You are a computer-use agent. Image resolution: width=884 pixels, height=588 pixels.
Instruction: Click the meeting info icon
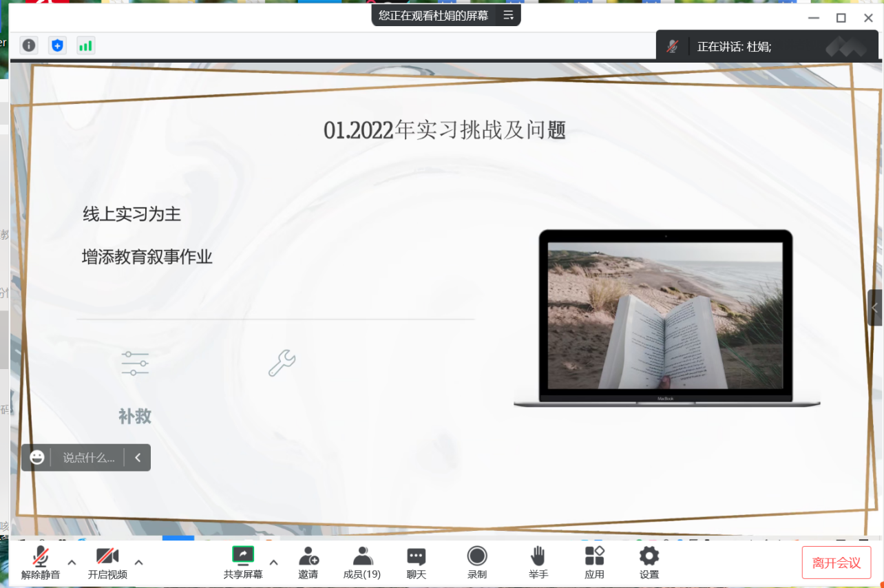(x=29, y=45)
